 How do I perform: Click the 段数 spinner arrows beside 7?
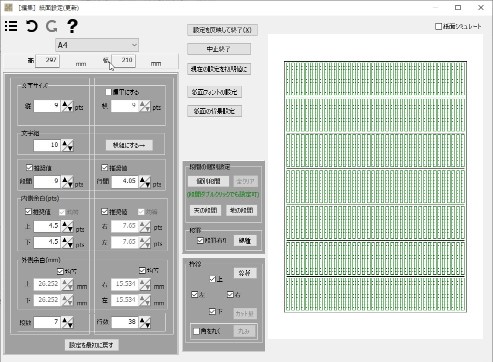[67, 322]
